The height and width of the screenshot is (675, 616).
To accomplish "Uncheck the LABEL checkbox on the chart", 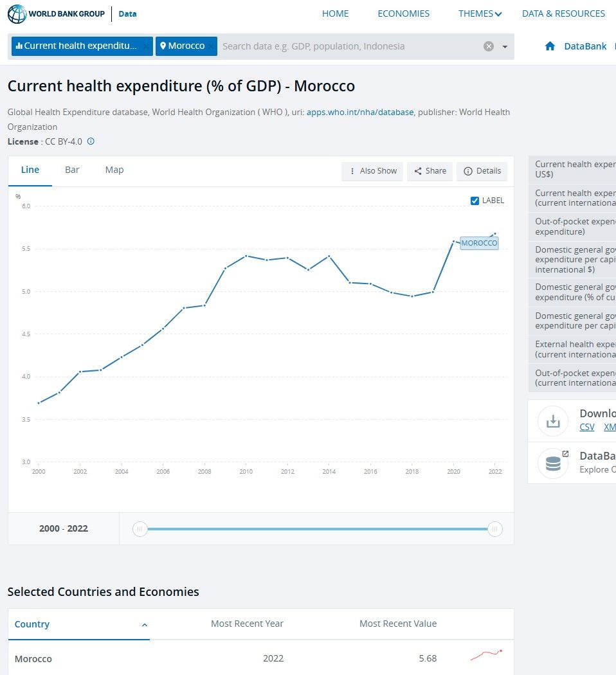I will point(475,201).
